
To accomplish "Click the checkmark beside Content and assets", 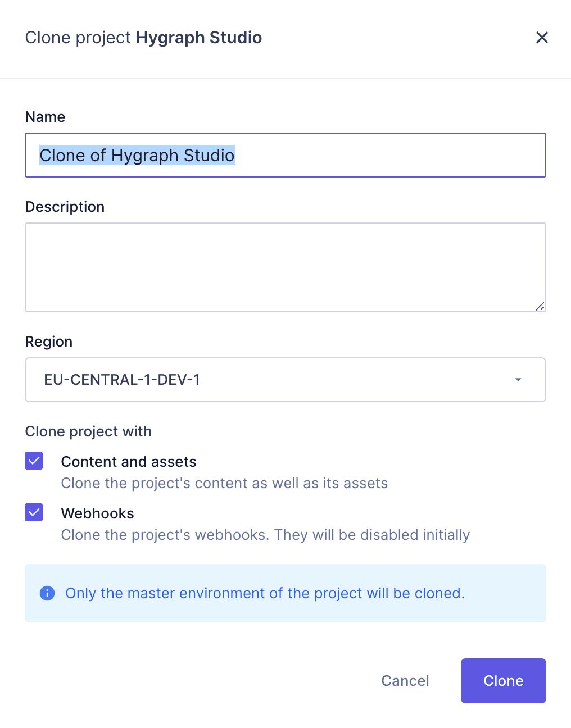I will coord(34,461).
